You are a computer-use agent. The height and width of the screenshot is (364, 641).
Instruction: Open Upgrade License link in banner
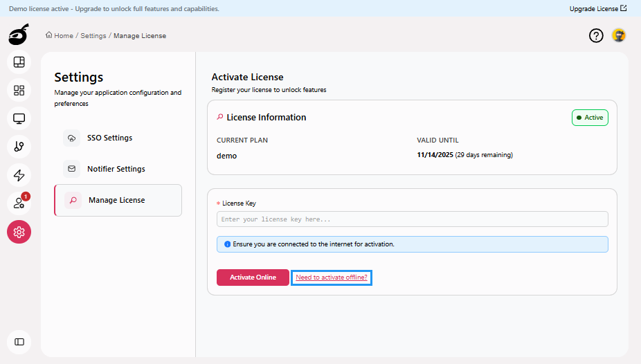tap(598, 8)
